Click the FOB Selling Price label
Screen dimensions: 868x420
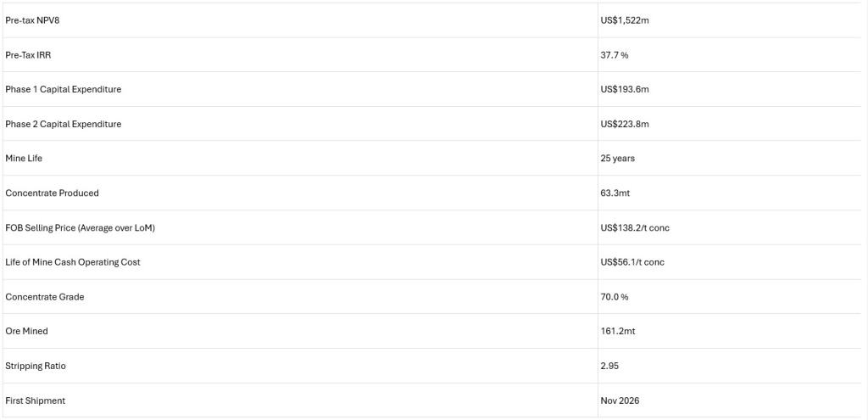80,227
